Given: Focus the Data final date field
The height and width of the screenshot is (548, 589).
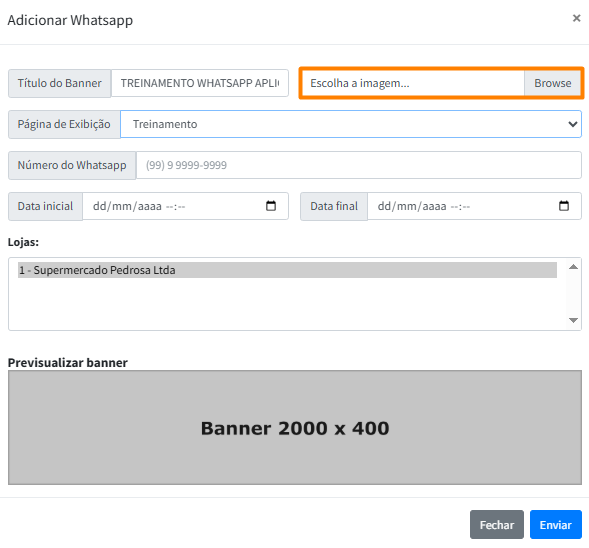Looking at the screenshot, I should tap(474, 206).
